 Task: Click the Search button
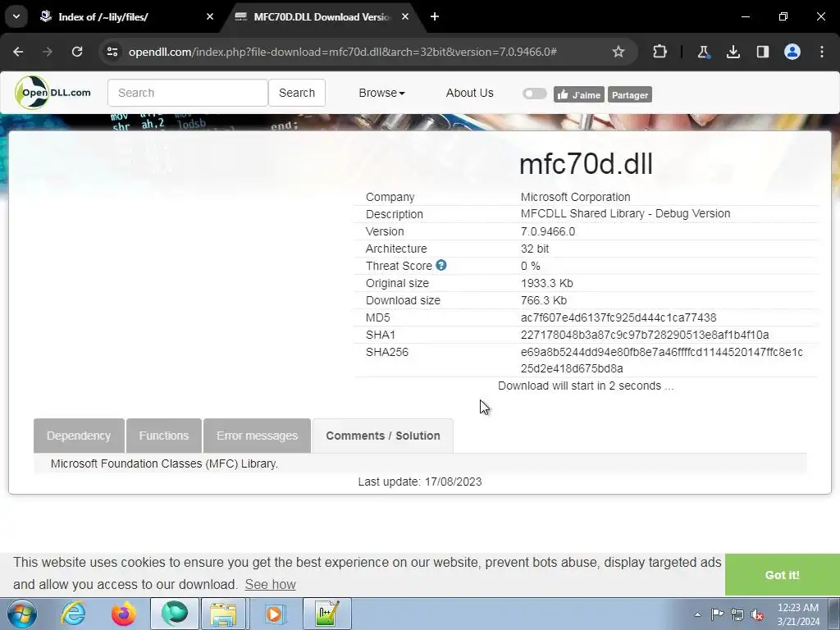point(297,93)
